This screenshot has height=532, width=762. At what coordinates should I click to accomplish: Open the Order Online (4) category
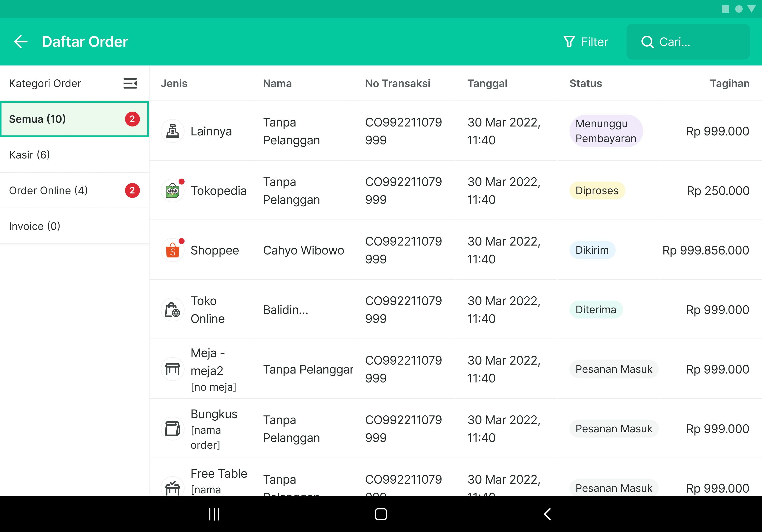click(x=74, y=190)
